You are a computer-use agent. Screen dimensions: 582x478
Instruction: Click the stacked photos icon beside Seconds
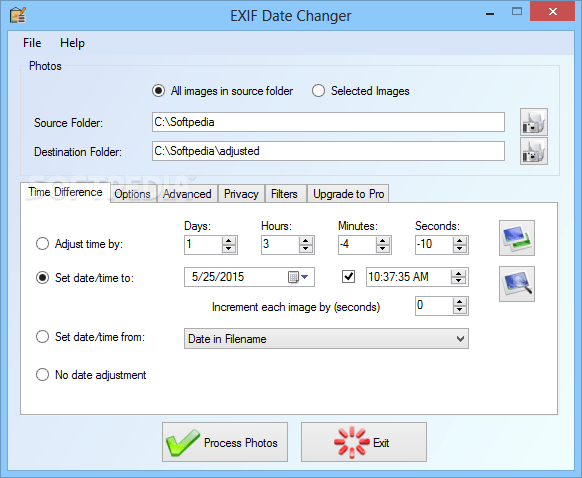click(517, 238)
